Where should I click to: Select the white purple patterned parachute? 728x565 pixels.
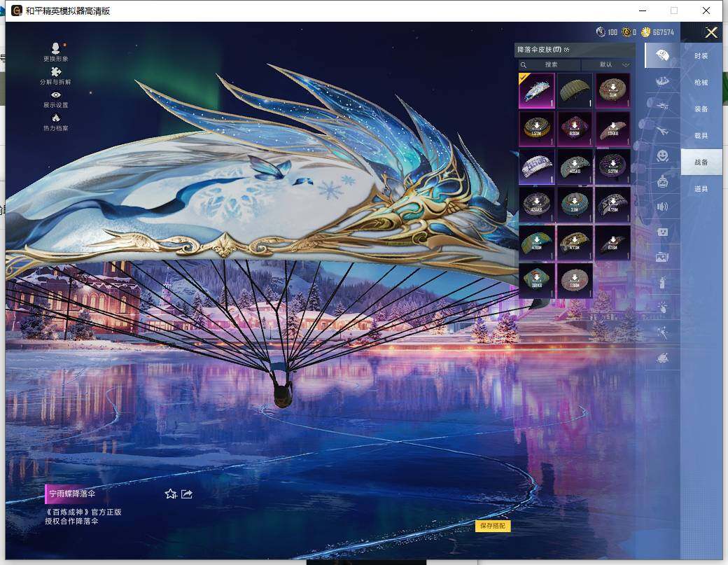click(537, 167)
